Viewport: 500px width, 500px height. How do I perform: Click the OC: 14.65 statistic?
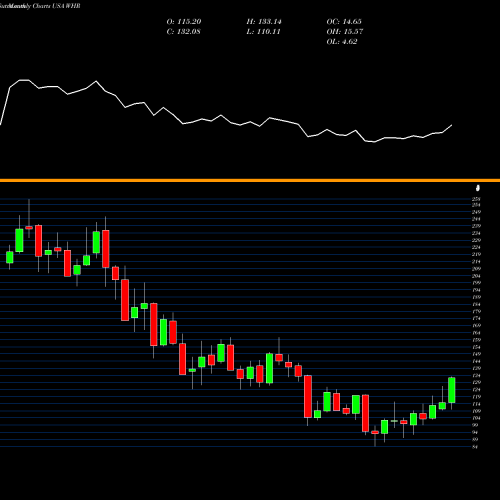pos(344,22)
